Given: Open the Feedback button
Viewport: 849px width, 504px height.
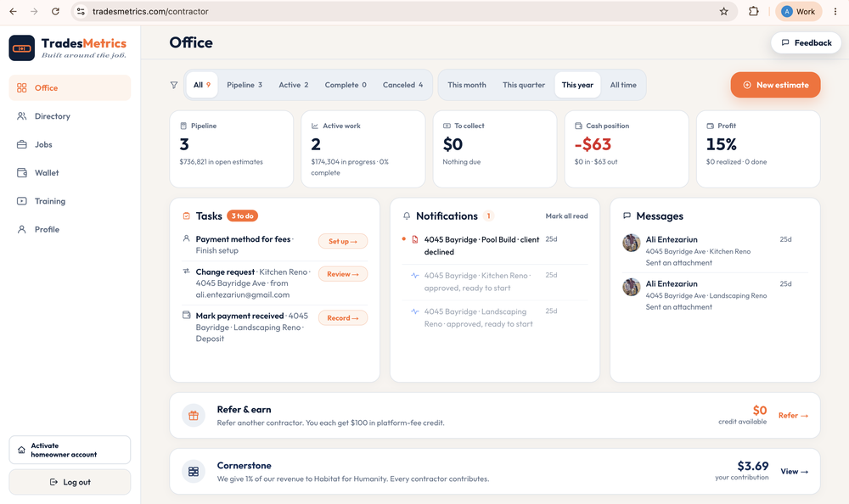Looking at the screenshot, I should click(807, 42).
